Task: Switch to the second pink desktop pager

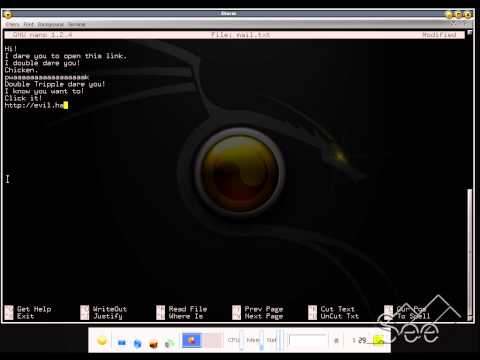Action: [x=213, y=340]
